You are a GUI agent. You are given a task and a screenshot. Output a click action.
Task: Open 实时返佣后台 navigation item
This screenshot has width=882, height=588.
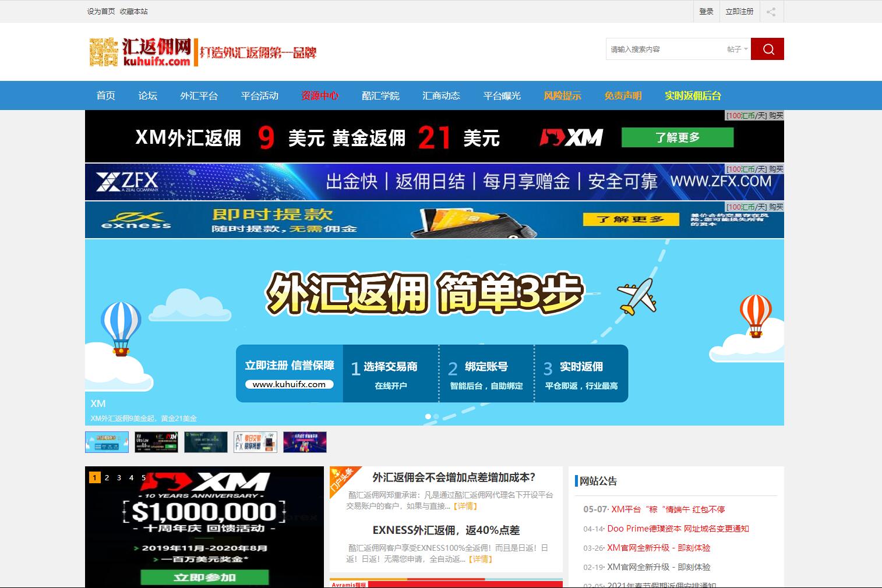tap(693, 95)
